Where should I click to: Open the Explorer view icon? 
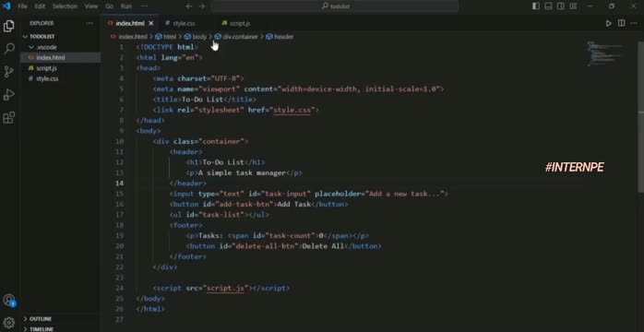pos(8,26)
